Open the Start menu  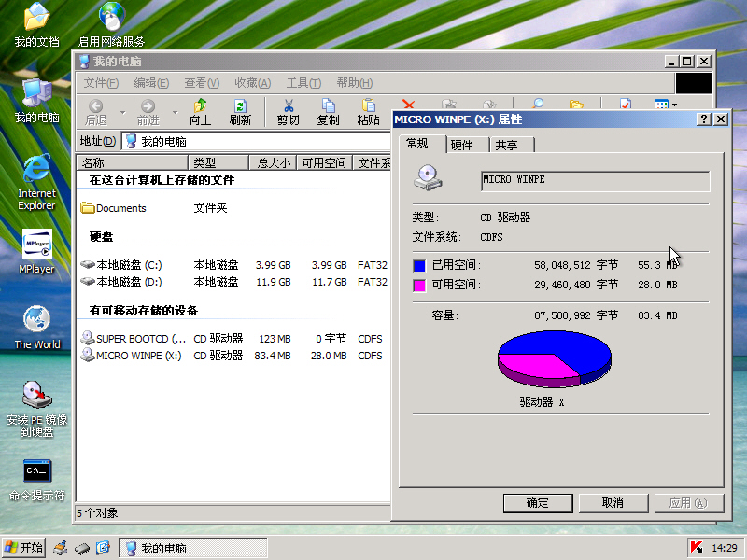24,548
